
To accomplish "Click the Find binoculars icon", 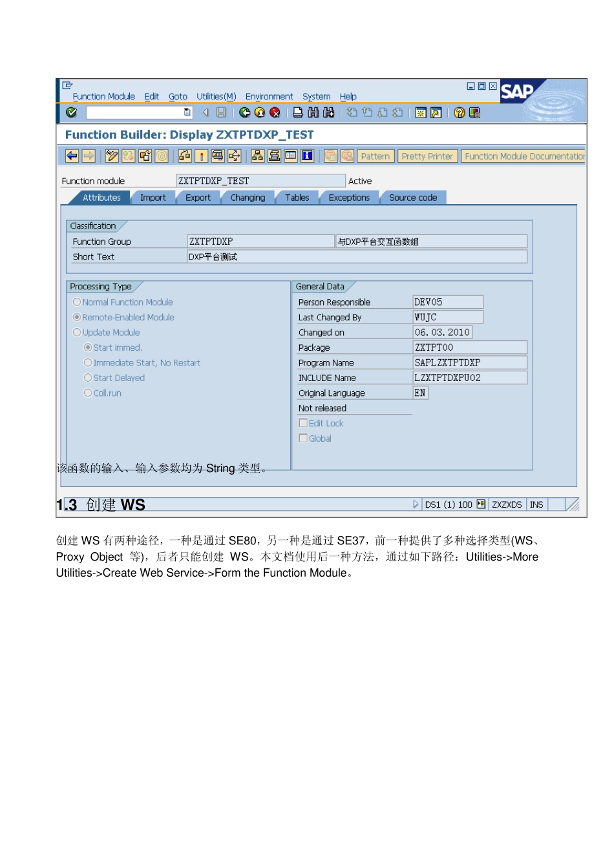I will click(313, 112).
